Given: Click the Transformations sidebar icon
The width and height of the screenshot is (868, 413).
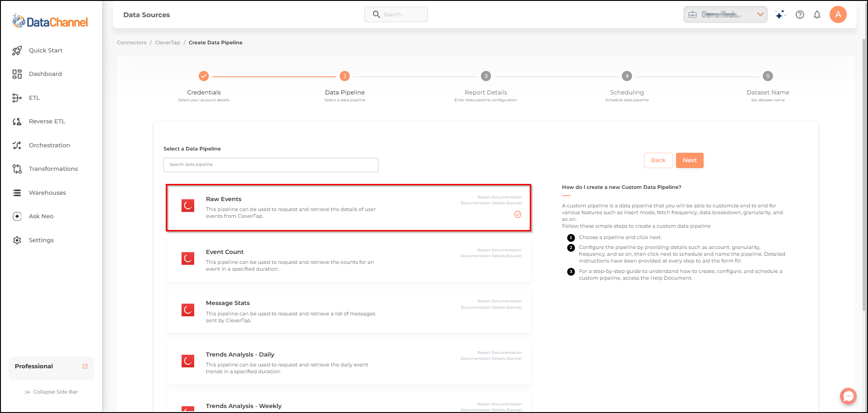Looking at the screenshot, I should [x=17, y=169].
